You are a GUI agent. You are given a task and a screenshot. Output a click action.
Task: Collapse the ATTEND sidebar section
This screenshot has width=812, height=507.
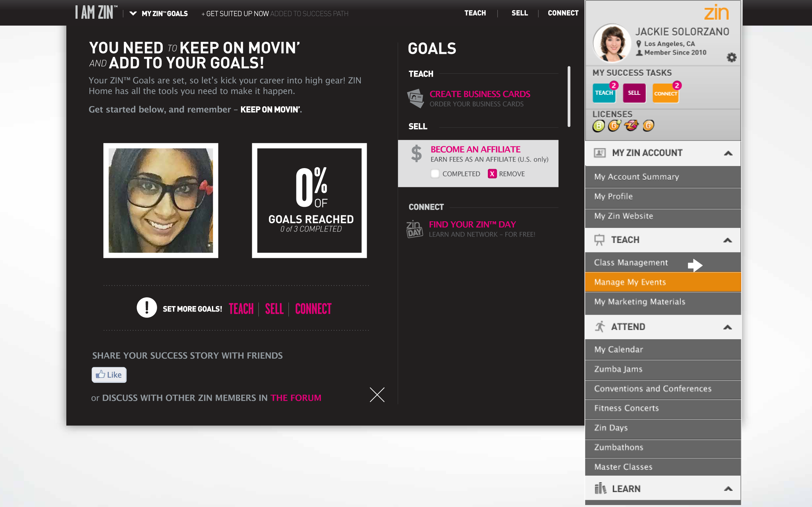coord(727,327)
